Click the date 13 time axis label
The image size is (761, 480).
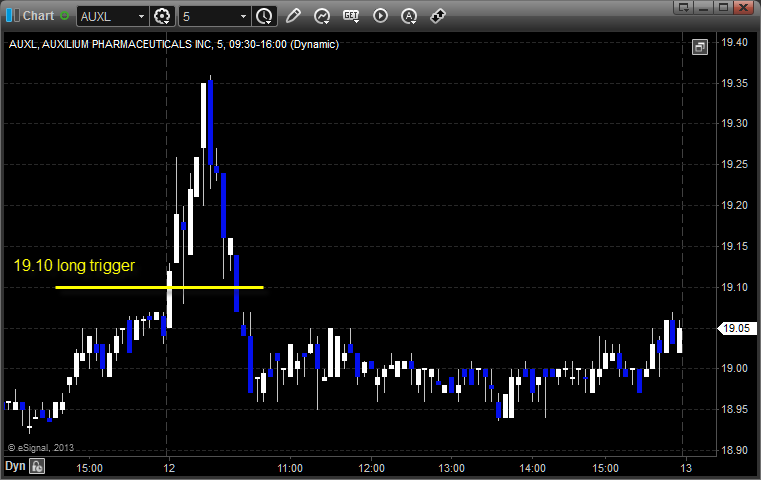pyautogui.click(x=685, y=468)
